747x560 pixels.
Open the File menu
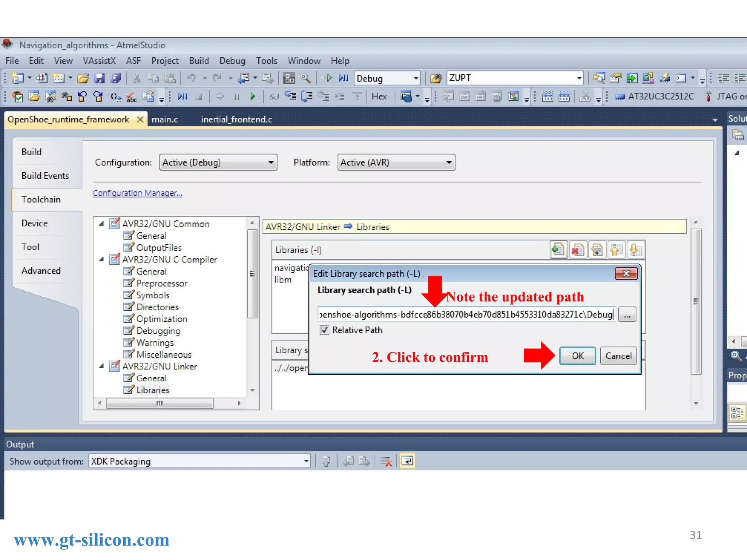12,61
